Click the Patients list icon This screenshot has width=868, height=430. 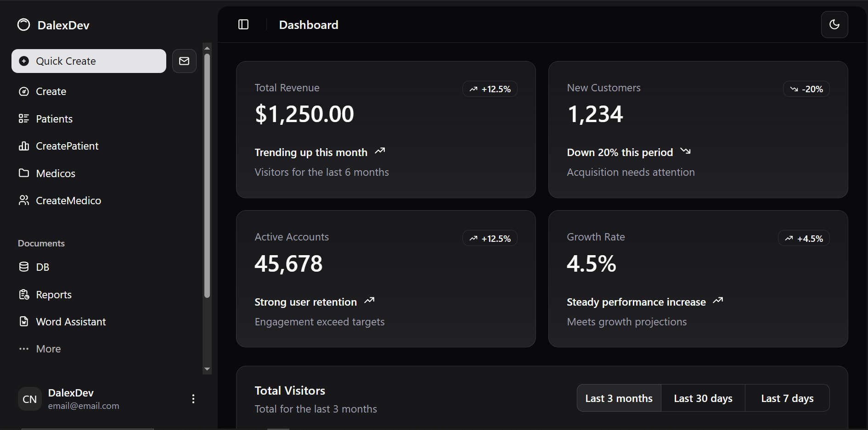(24, 119)
